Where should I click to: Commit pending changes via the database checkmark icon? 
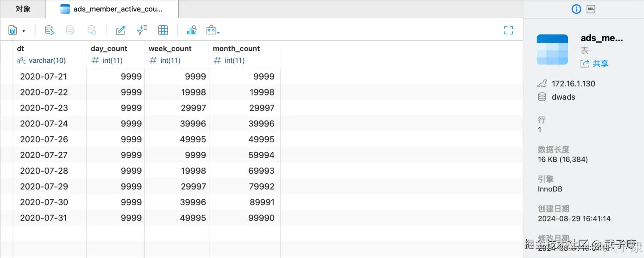coord(70,30)
